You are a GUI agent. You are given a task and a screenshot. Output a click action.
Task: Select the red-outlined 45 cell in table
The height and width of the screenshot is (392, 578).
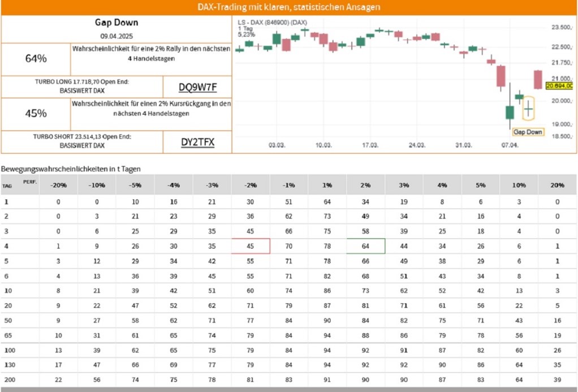click(x=251, y=246)
